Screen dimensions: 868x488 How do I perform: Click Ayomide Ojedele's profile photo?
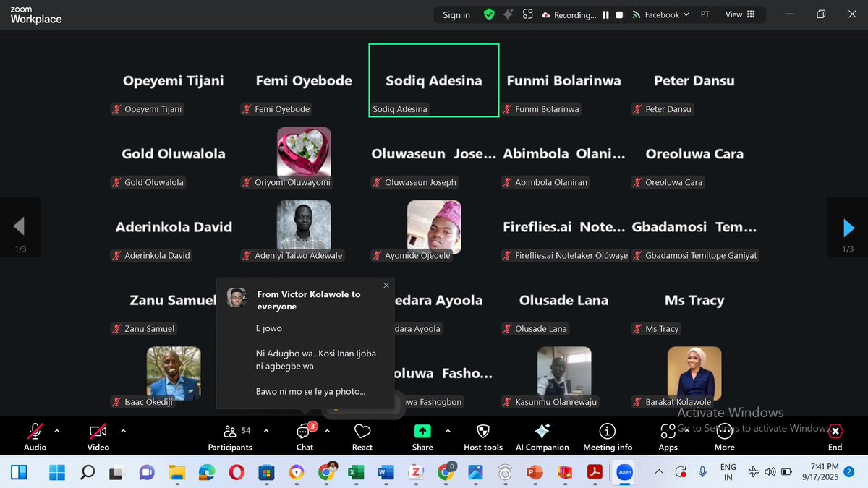coord(434,225)
